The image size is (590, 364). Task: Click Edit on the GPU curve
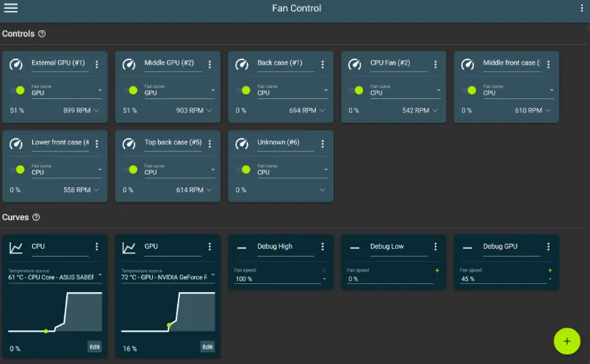[x=208, y=346]
